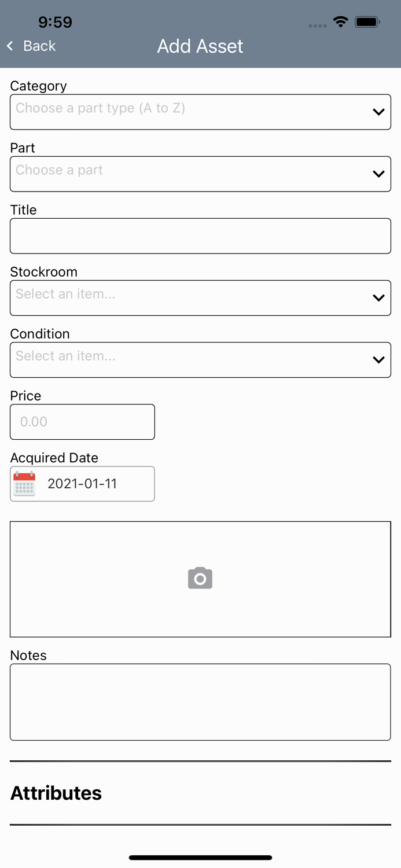Open the Condition selection dropdown
The height and width of the screenshot is (868, 401).
(200, 359)
